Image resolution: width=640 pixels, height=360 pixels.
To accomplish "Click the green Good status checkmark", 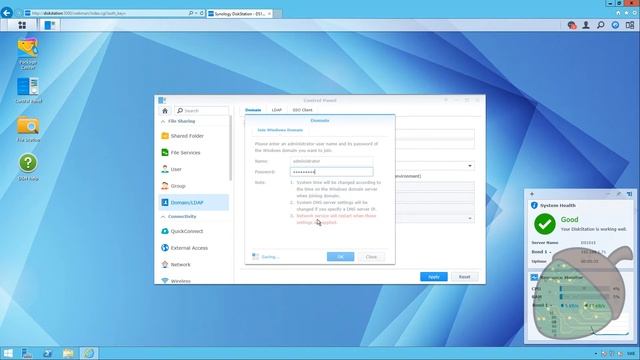I will pyautogui.click(x=544, y=224).
